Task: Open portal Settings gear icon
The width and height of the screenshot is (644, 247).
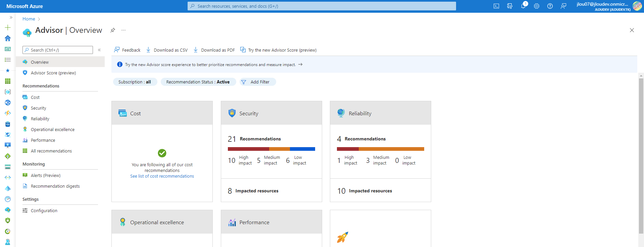Action: click(537, 6)
